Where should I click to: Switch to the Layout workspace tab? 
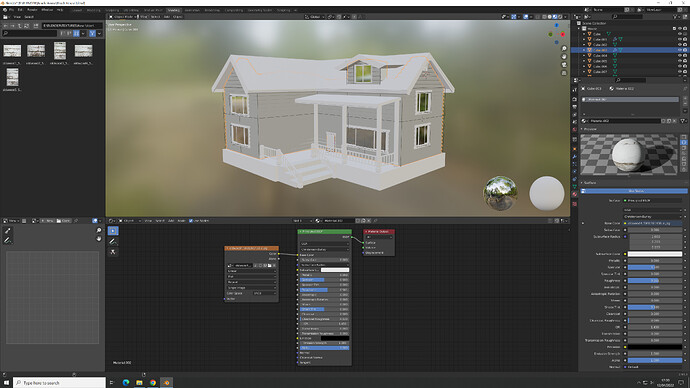coord(77,10)
